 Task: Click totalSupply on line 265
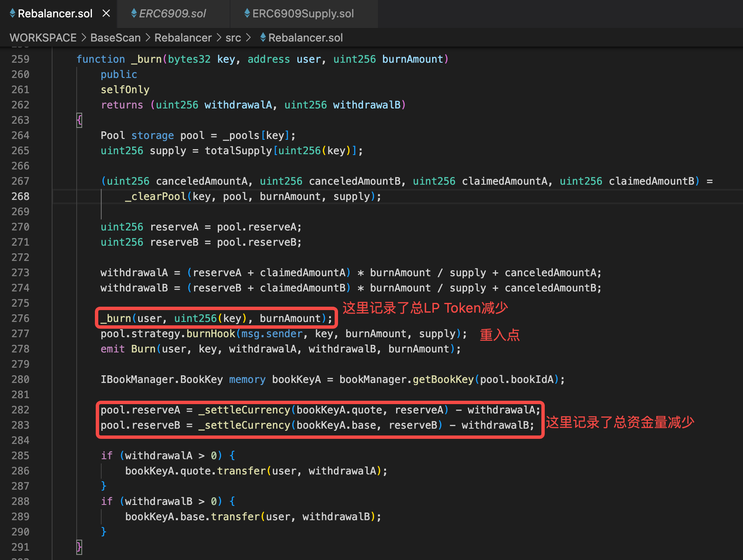point(238,151)
